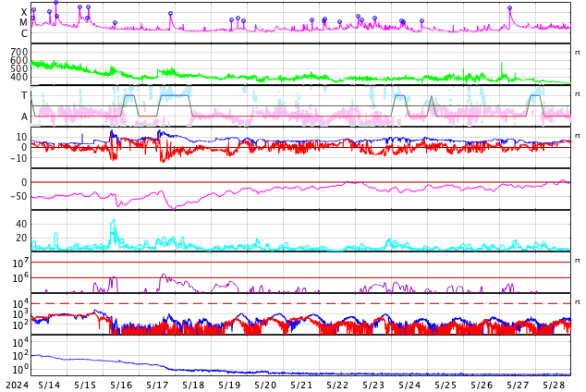Click the 40 axis value

click(x=21, y=224)
